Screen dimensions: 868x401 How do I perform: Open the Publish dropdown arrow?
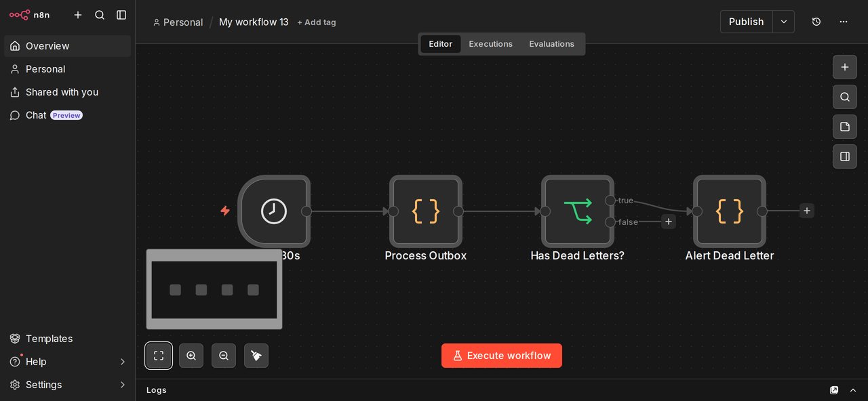784,22
